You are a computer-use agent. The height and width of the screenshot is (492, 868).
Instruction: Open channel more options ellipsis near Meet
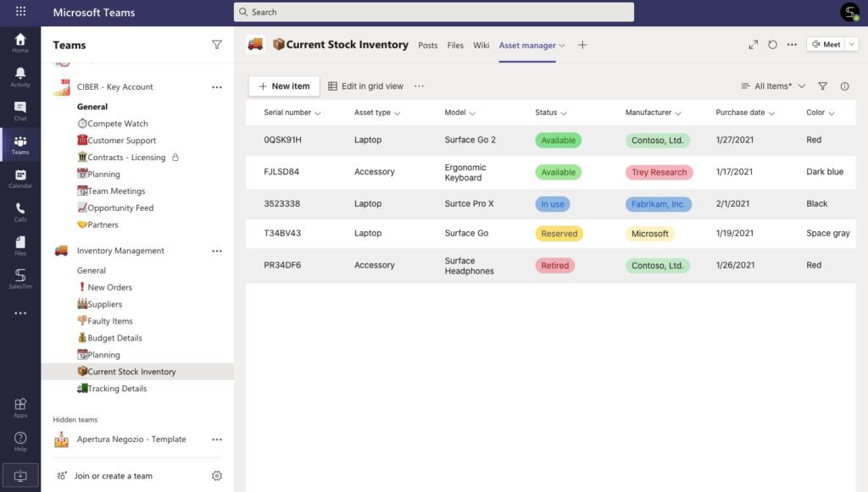pos(793,45)
